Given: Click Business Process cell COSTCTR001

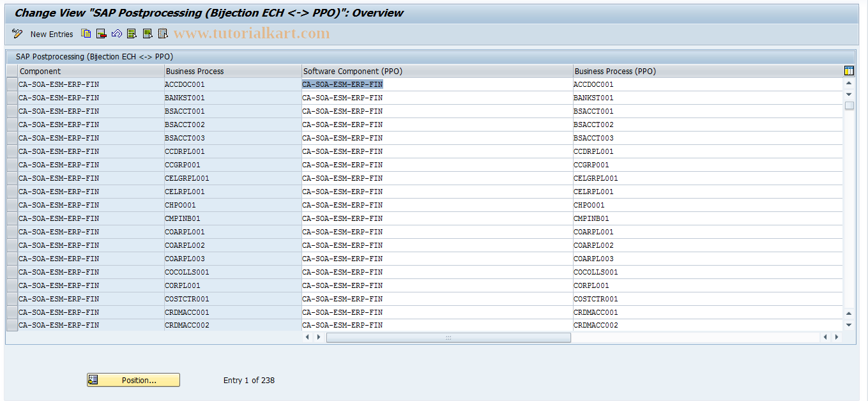Looking at the screenshot, I should [x=233, y=299].
